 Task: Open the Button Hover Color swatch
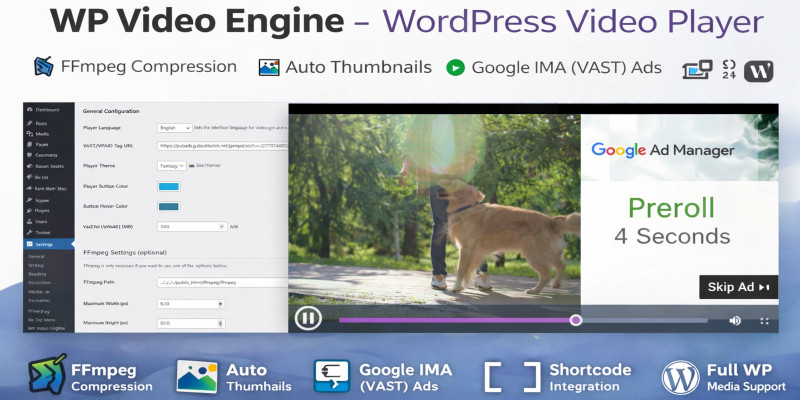click(x=169, y=207)
